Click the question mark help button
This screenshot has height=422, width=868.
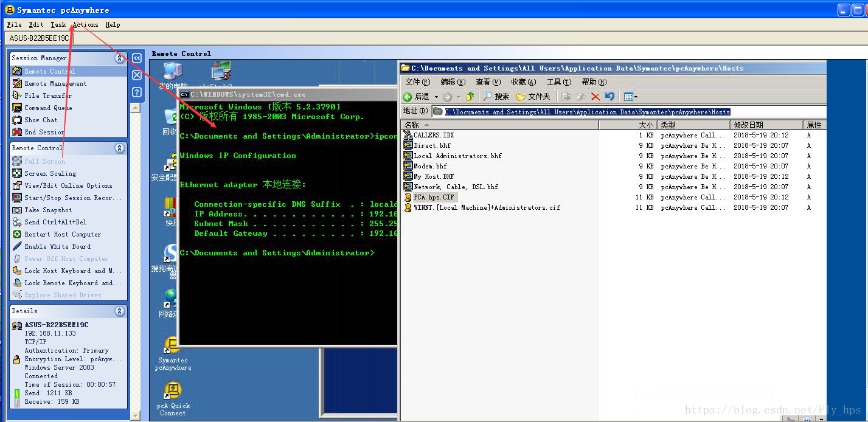pyautogui.click(x=137, y=92)
